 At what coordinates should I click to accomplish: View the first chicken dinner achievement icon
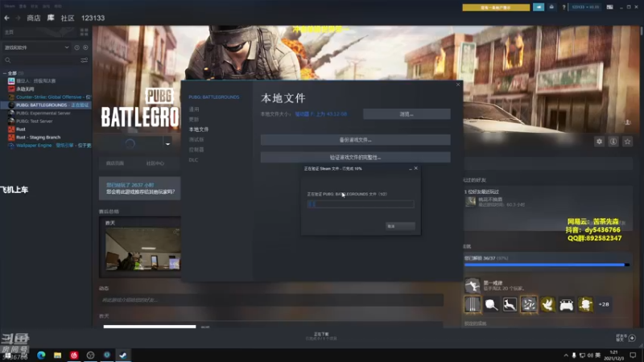coord(473,305)
